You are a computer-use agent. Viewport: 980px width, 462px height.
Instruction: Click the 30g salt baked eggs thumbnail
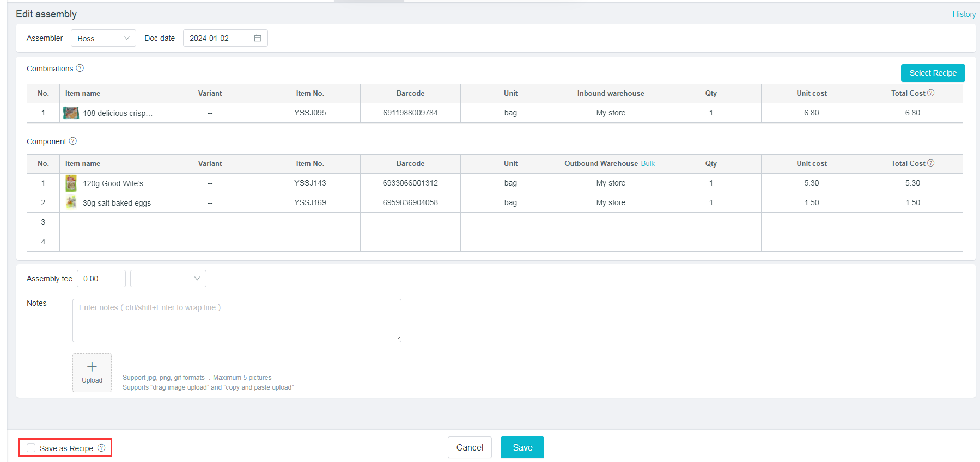(71, 203)
